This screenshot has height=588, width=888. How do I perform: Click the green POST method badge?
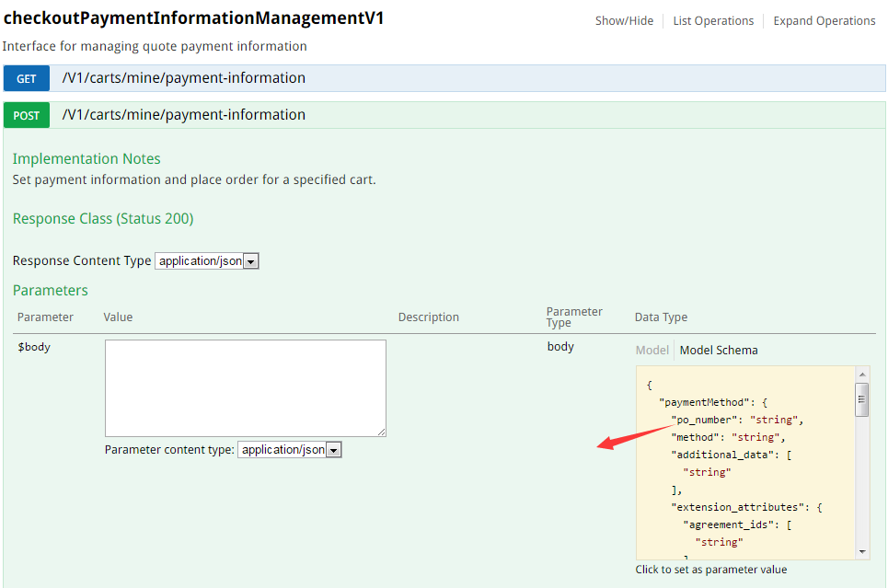tap(26, 115)
